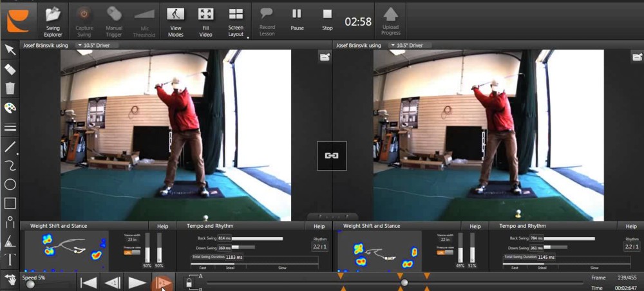Select the circle drawing tool
Viewport: 644px width, 291px height.
point(10,184)
